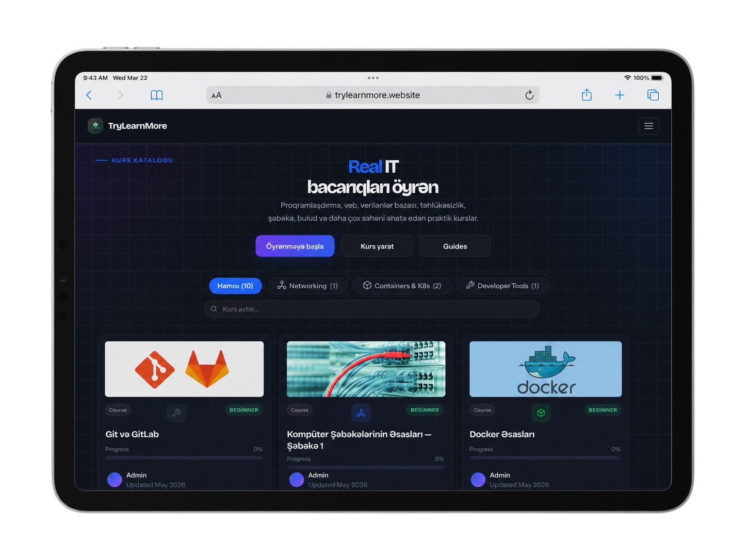The height and width of the screenshot is (560, 747).
Task: Open the Docker Əsasları course title
Action: click(502, 434)
